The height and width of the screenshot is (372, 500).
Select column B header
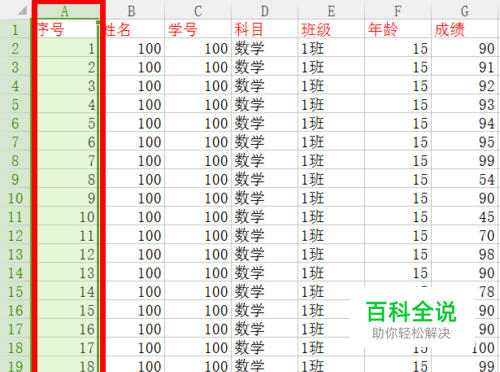pyautogui.click(x=131, y=11)
